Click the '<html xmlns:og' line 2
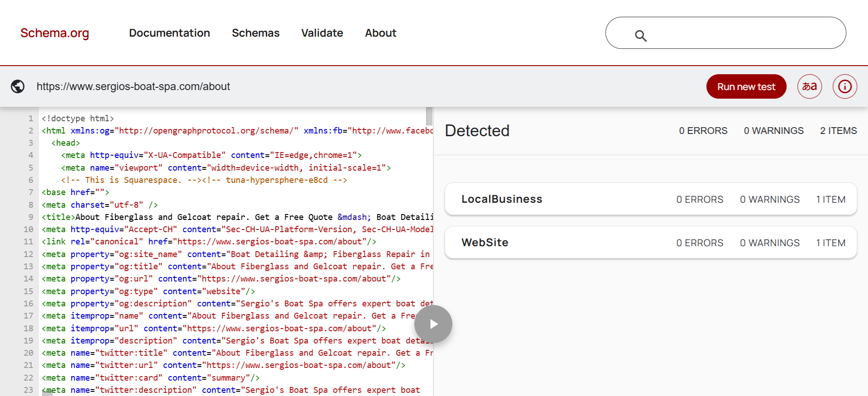Viewport: 868px width, 396px height. tap(237, 131)
